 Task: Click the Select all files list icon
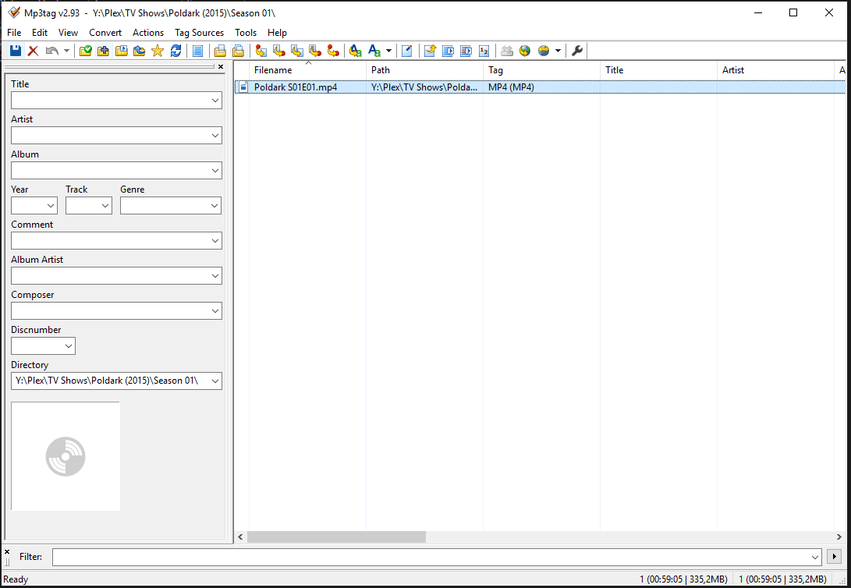tap(198, 50)
